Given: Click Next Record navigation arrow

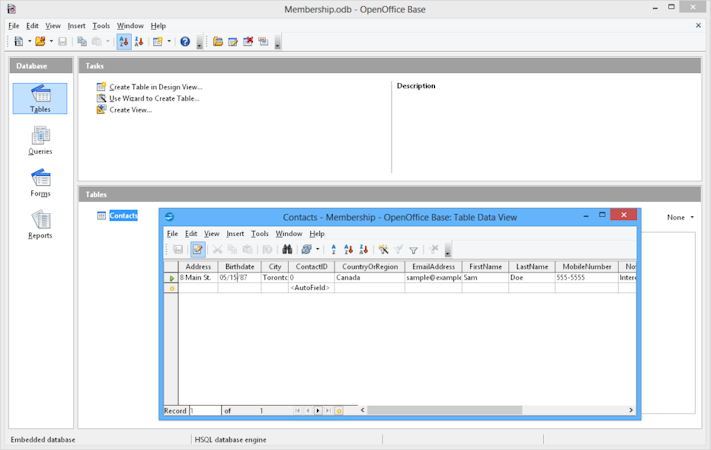Looking at the screenshot, I should [x=318, y=411].
